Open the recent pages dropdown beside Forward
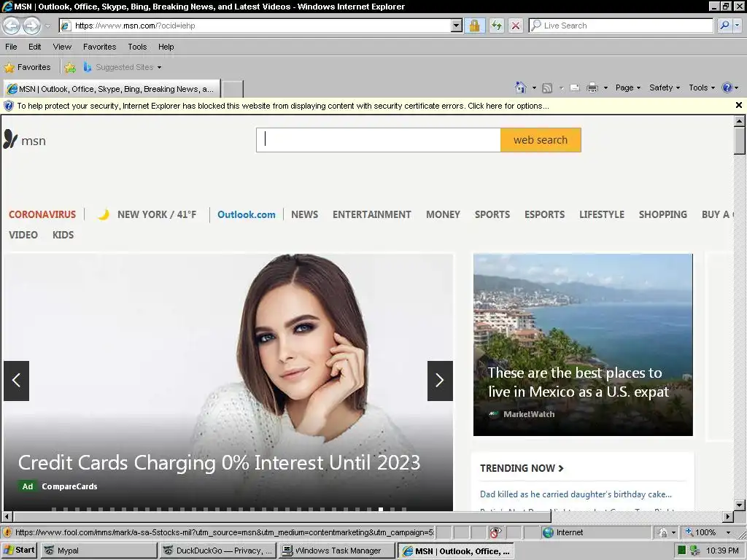 [47, 26]
